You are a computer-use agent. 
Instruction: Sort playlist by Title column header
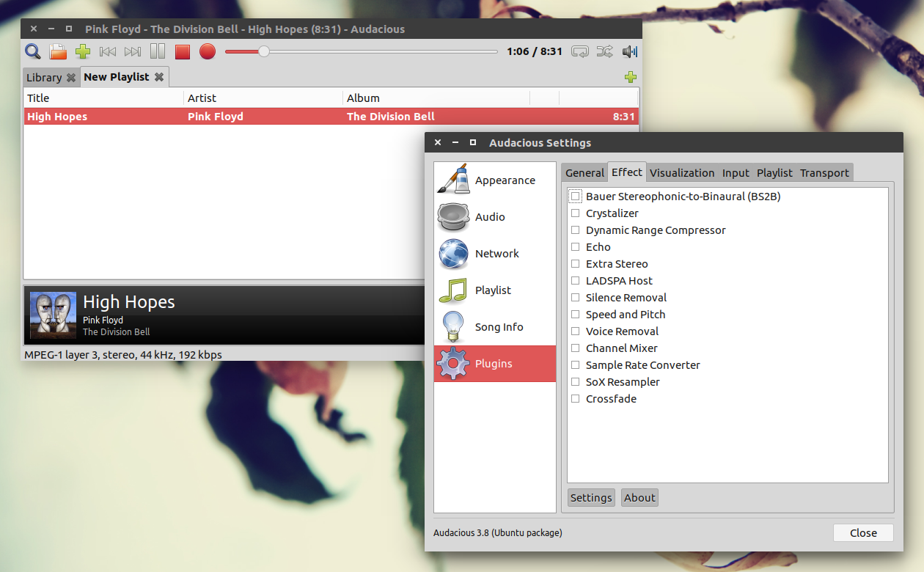tap(103, 98)
